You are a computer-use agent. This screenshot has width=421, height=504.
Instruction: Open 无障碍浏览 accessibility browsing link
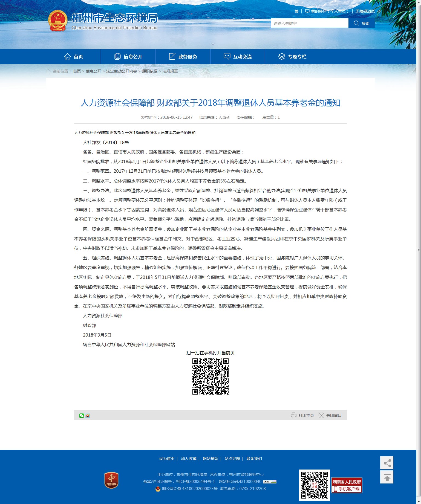point(365,11)
